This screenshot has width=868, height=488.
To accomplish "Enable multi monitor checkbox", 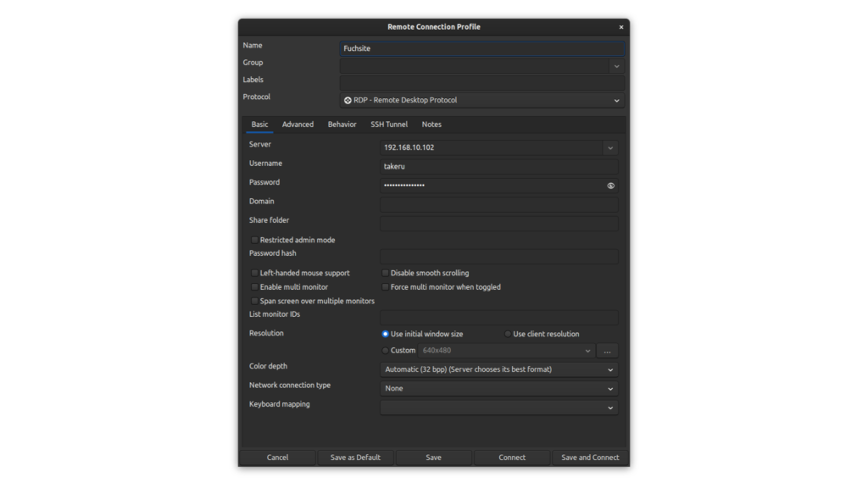I will 254,287.
